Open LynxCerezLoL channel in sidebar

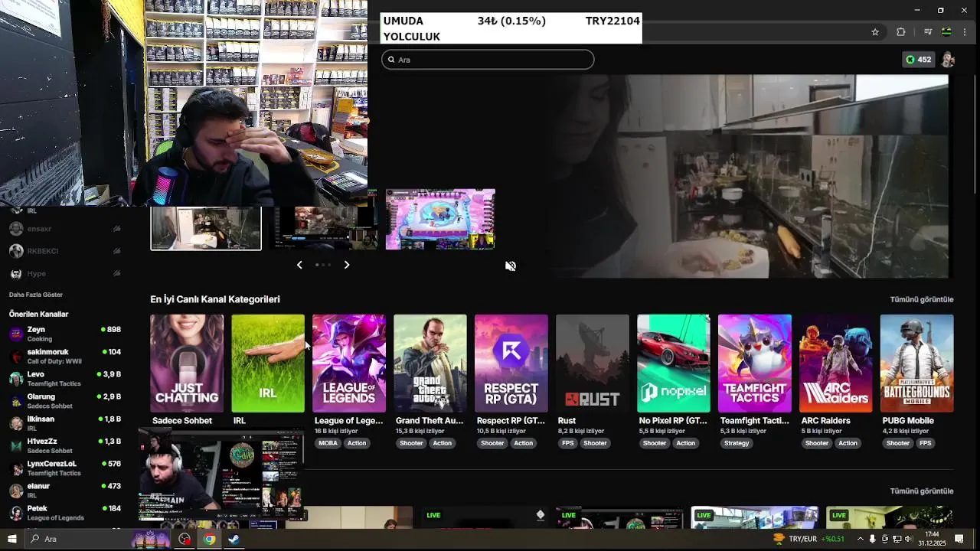(65, 468)
